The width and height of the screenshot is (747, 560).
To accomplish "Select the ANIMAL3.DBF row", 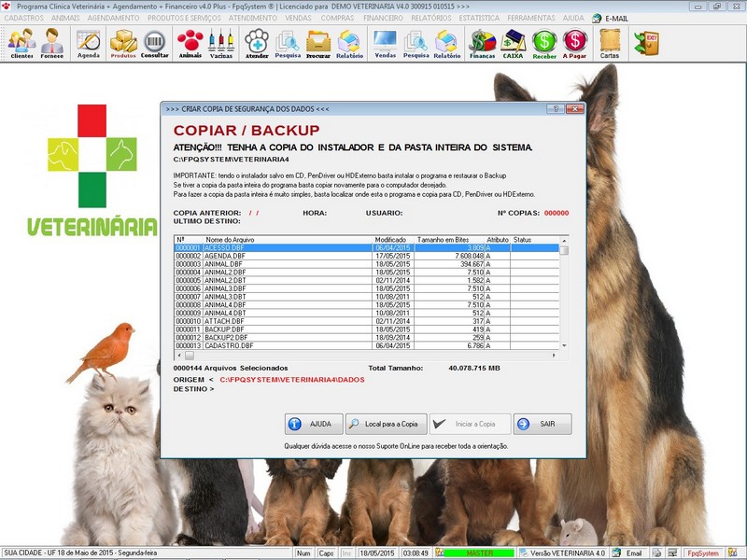I will pyautogui.click(x=367, y=288).
